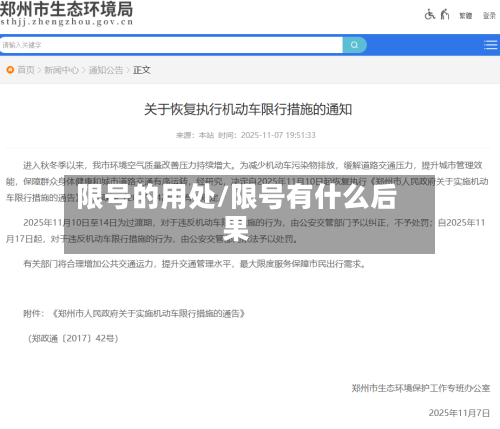Open the elderly-friendly mode icon
The image size is (500, 429).
(x=445, y=15)
